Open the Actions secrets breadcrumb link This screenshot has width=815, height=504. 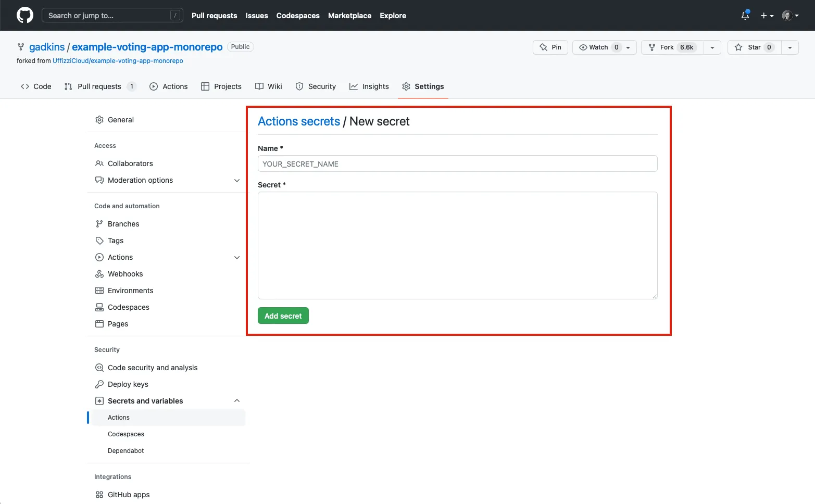(x=299, y=121)
